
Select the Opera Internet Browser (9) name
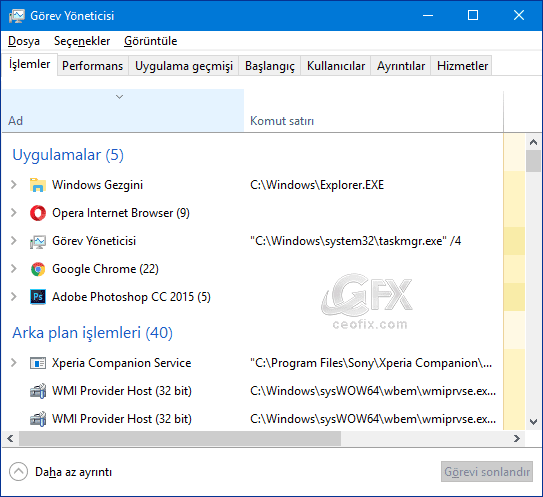pyautogui.click(x=121, y=213)
